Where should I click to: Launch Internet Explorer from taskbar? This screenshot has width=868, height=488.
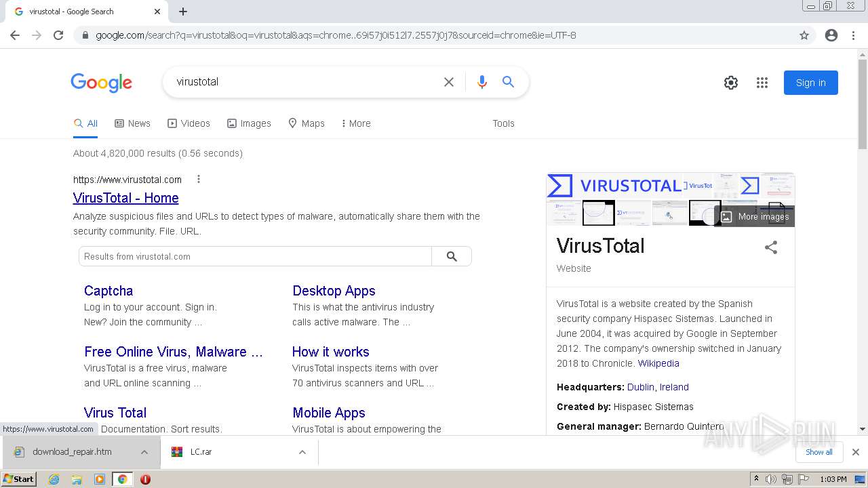[54, 479]
